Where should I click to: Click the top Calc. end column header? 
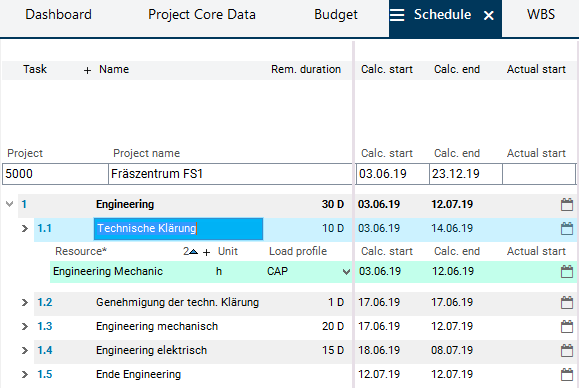click(457, 69)
